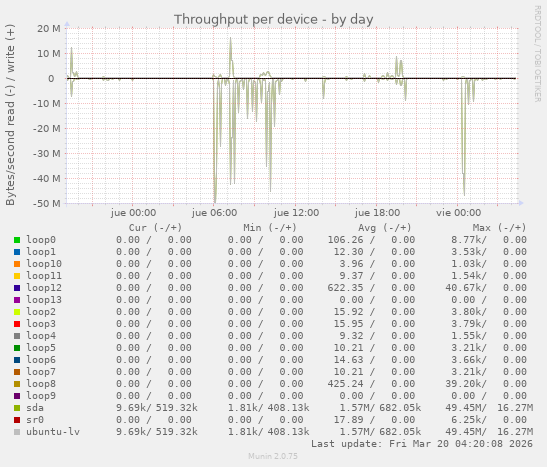The image size is (547, 467).
Task: Select the loop13 legend label
Action: [44, 300]
